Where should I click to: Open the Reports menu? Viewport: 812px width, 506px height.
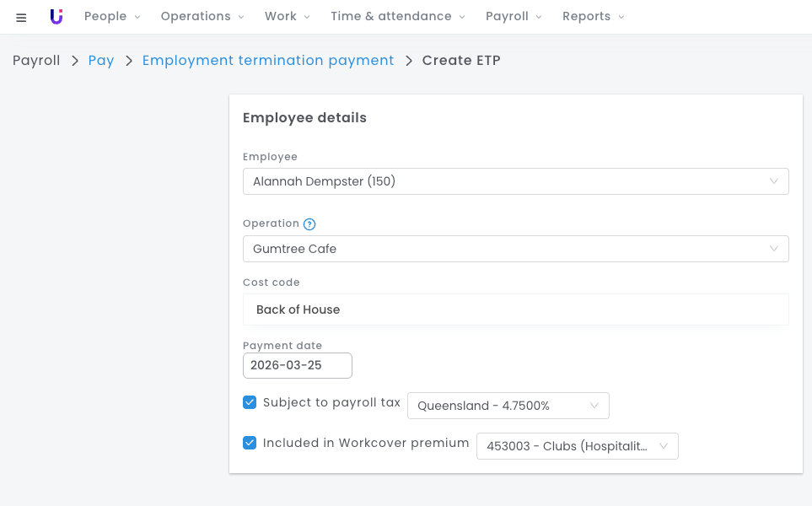[593, 17]
